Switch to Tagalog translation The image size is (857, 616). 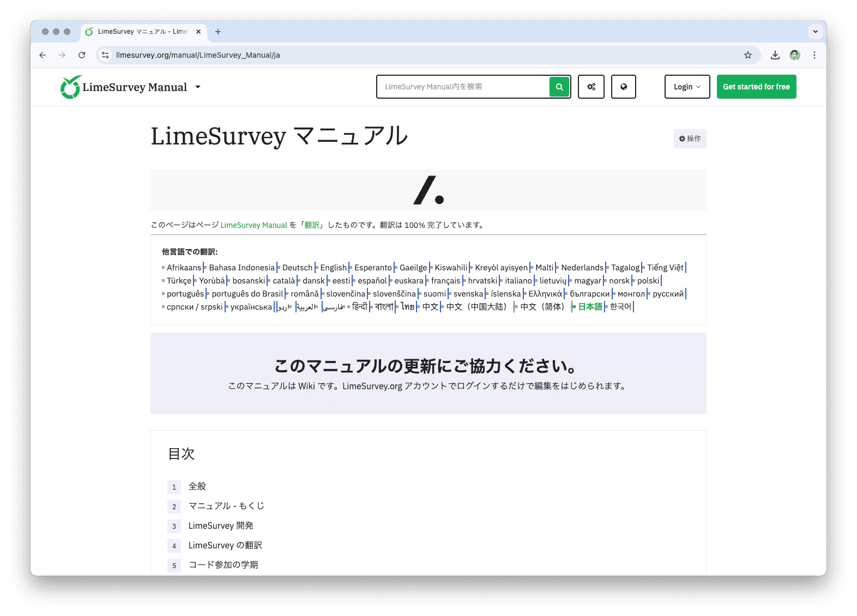point(625,268)
